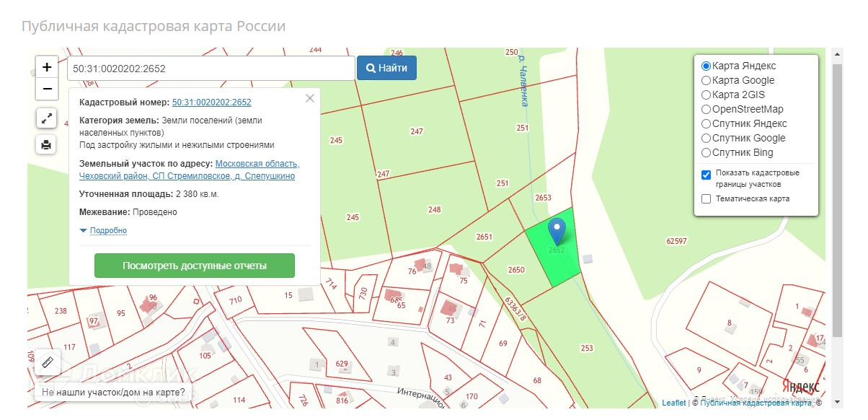Screen dimensions: 868x420
Task: Click parcel label 2651 on map
Action: (484, 237)
